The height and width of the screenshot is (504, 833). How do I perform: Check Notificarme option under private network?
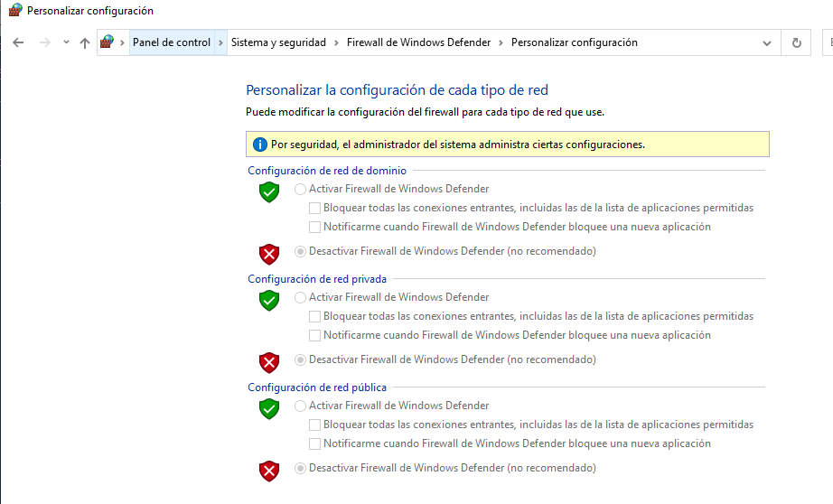pos(314,335)
